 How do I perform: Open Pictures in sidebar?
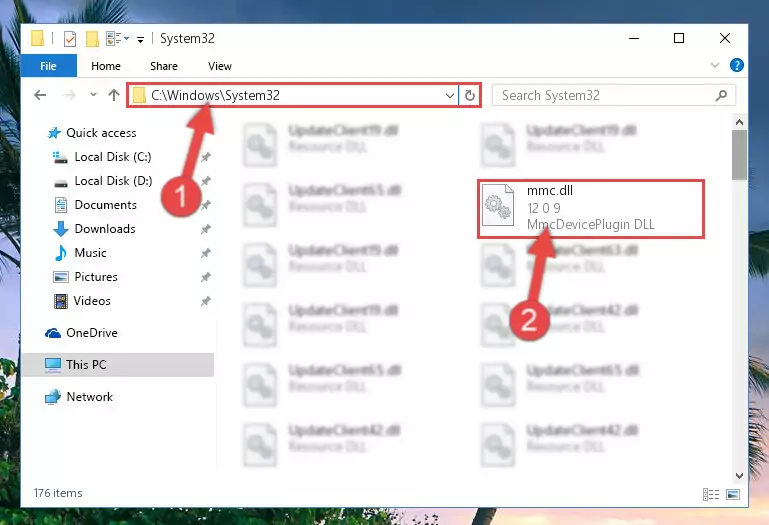96,277
